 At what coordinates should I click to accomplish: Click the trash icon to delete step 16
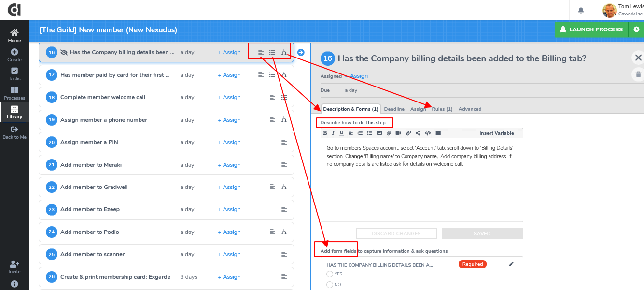coord(638,74)
